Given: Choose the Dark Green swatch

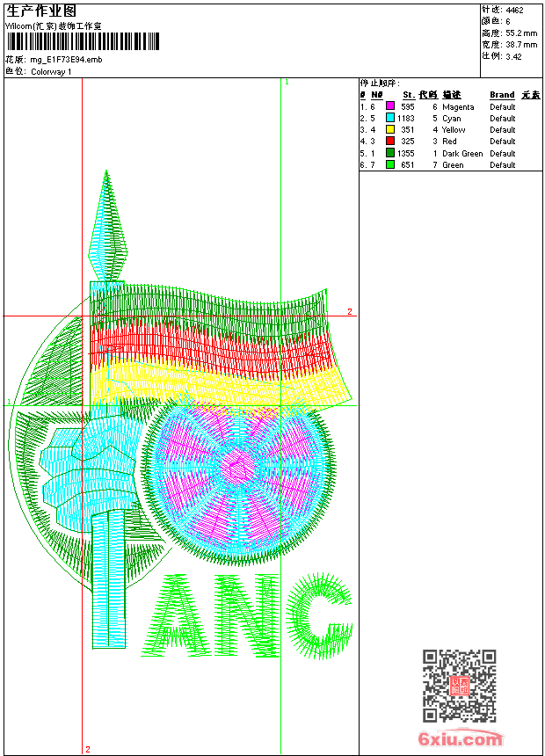Looking at the screenshot, I should point(390,153).
